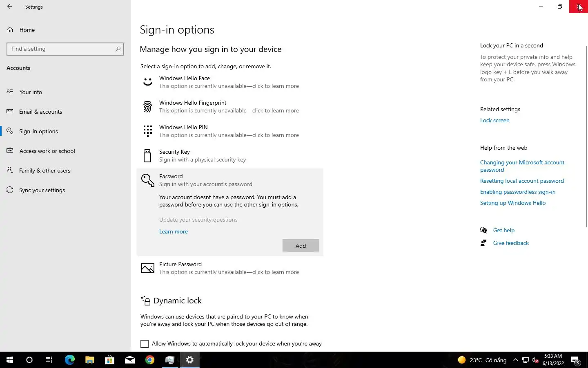Viewport: 588px width, 368px height.
Task: Click the Find a setting search box
Action: click(x=65, y=49)
